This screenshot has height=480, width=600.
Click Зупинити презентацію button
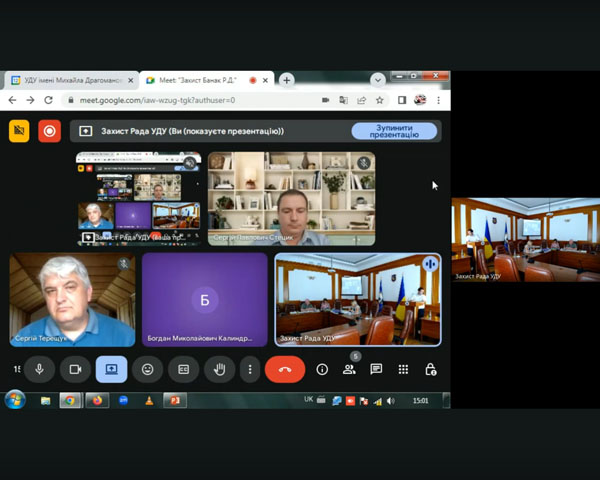[394, 131]
